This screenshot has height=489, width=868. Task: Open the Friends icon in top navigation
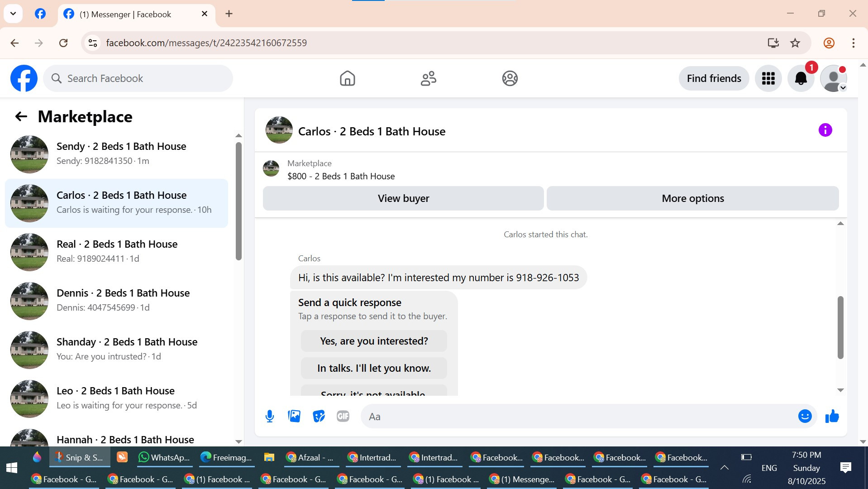(428, 78)
